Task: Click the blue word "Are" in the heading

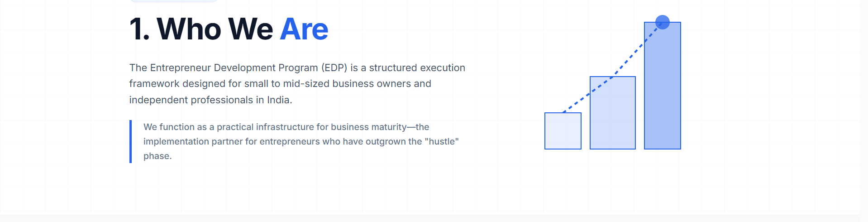Action: tap(304, 29)
